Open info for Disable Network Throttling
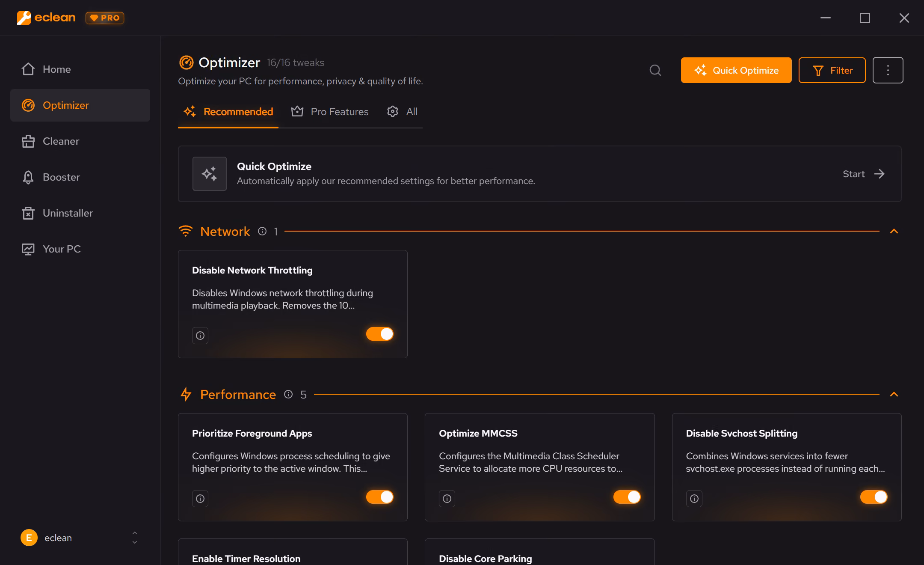The width and height of the screenshot is (924, 565). point(200,336)
